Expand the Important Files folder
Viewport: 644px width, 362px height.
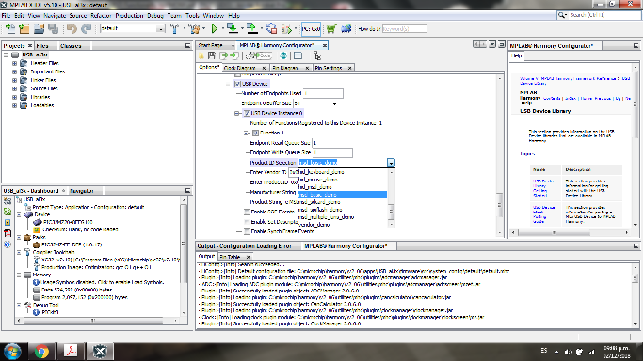point(14,71)
